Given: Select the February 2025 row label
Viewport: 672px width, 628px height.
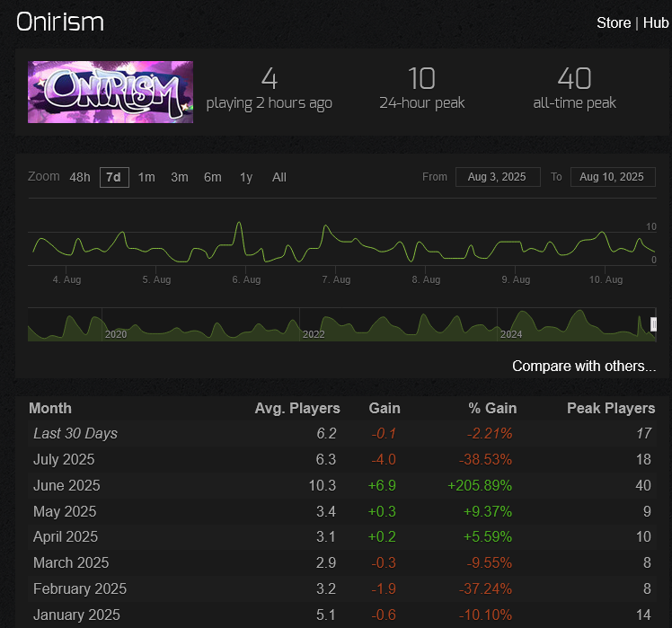Looking at the screenshot, I should tap(80, 589).
